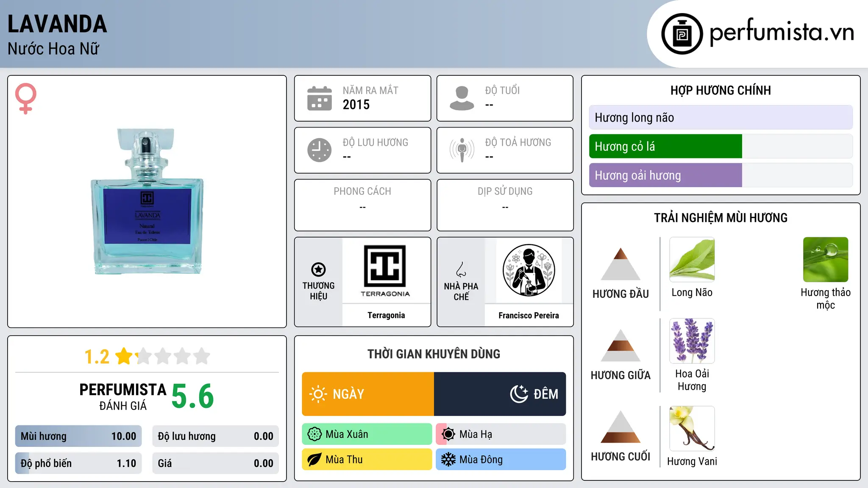Image resolution: width=868 pixels, height=488 pixels.
Task: Select the Mùa Đông season bar
Action: coord(501,460)
